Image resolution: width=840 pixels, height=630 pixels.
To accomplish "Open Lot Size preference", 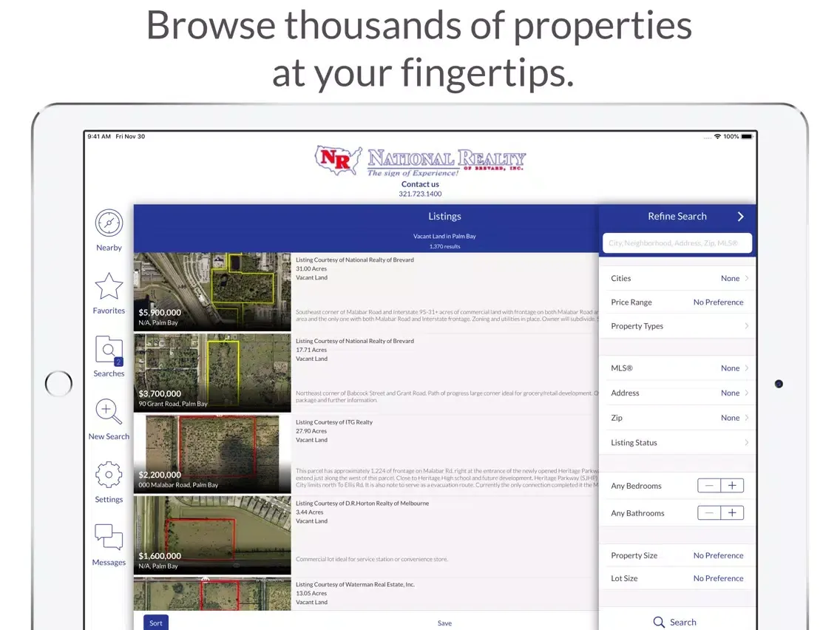I will [677, 578].
